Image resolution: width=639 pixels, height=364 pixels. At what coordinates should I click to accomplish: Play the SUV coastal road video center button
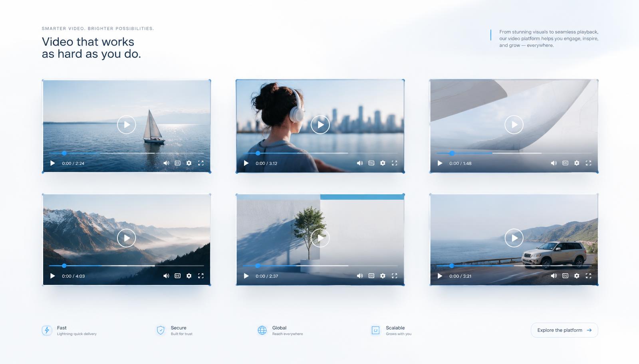point(514,238)
